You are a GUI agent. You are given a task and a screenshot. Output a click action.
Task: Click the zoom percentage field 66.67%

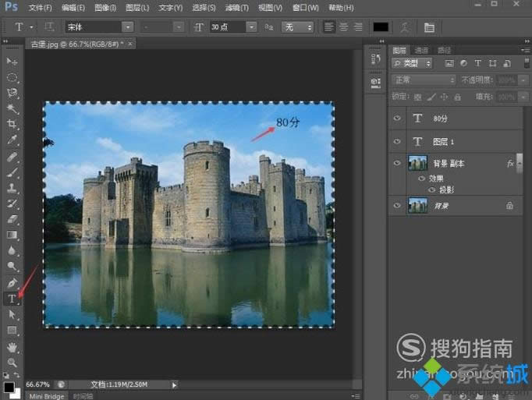click(37, 384)
